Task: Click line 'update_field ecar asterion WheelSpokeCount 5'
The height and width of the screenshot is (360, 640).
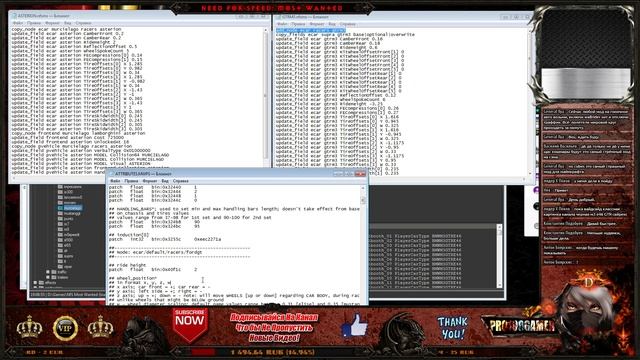Action: pos(70,51)
